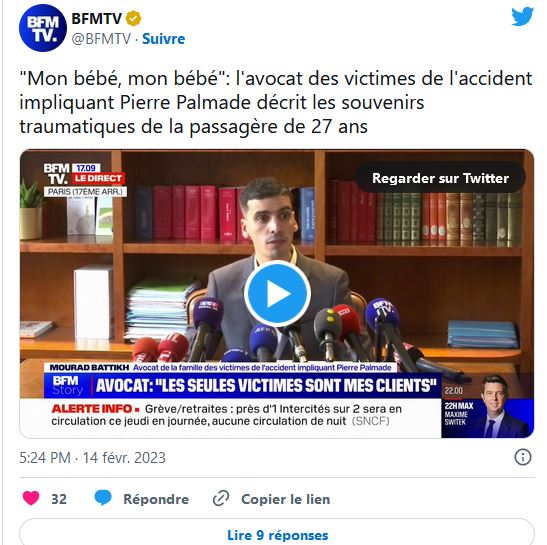Follow BFMTV using the Suivre link
The width and height of the screenshot is (547, 545).
click(x=164, y=39)
